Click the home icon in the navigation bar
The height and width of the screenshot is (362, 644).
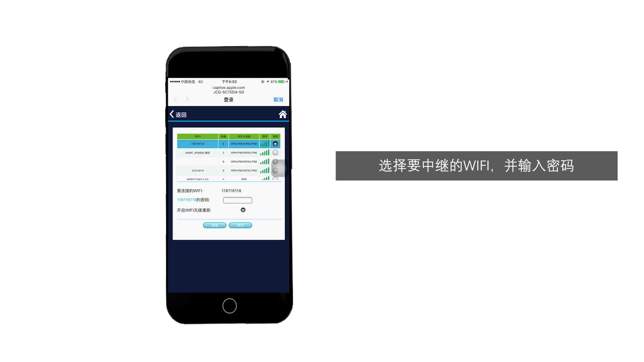pyautogui.click(x=283, y=114)
